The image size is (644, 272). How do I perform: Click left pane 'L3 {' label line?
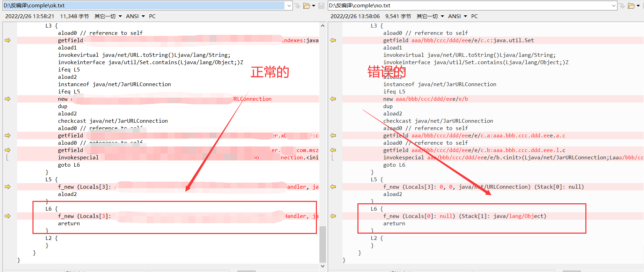[52, 26]
